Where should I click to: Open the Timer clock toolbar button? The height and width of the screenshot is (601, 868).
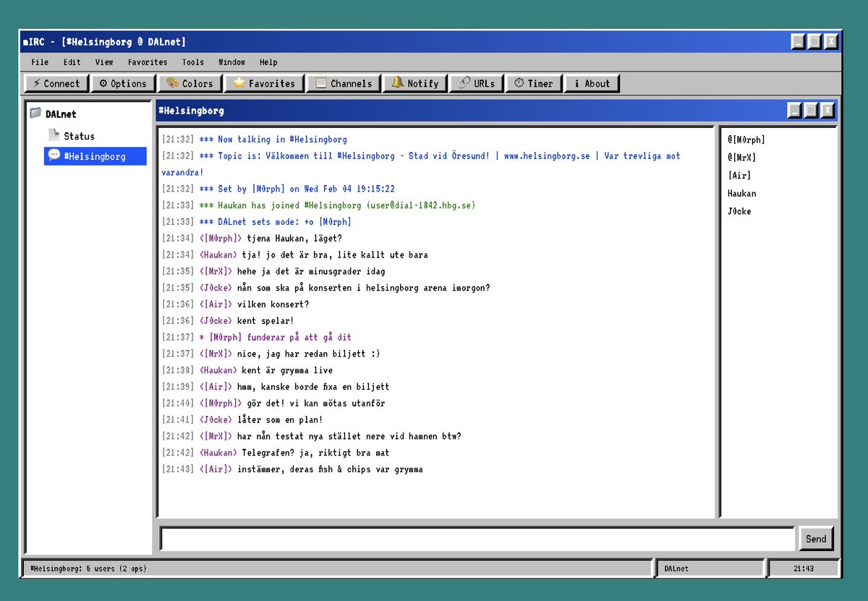(x=534, y=83)
